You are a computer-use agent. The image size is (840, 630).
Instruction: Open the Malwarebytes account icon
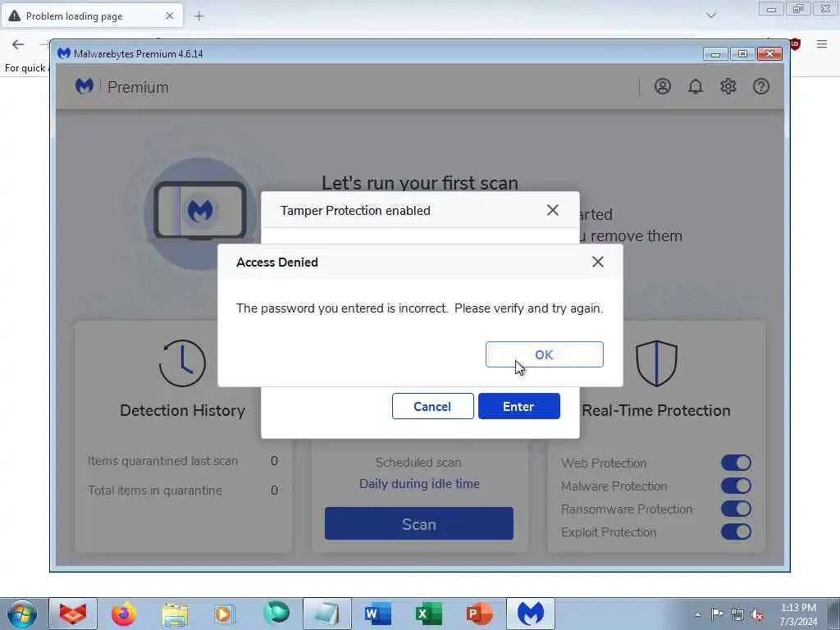[663, 86]
